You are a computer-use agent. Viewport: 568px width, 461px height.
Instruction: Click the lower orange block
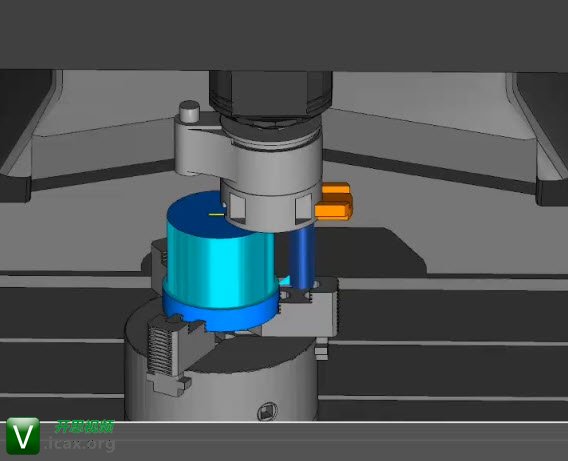click(x=333, y=211)
